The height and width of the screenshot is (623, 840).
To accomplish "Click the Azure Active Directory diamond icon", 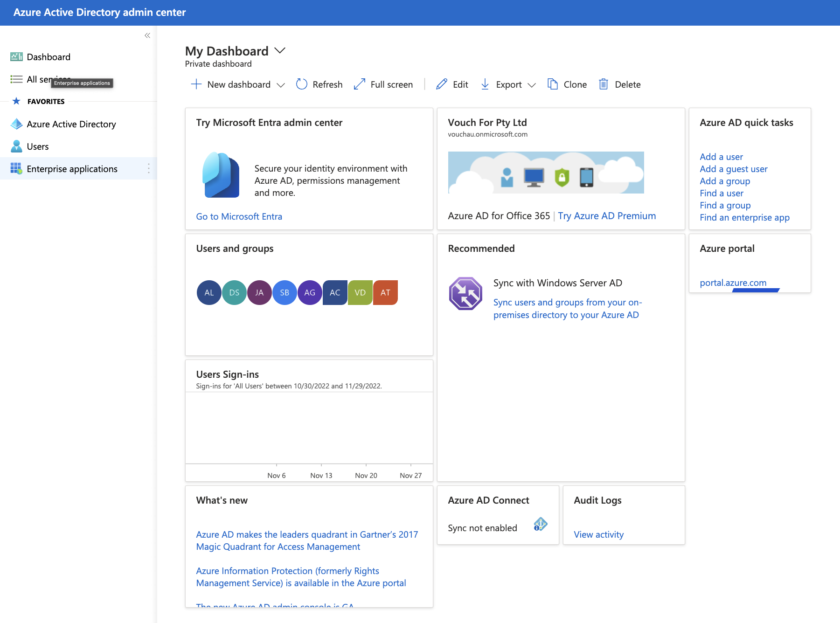I will (16, 124).
